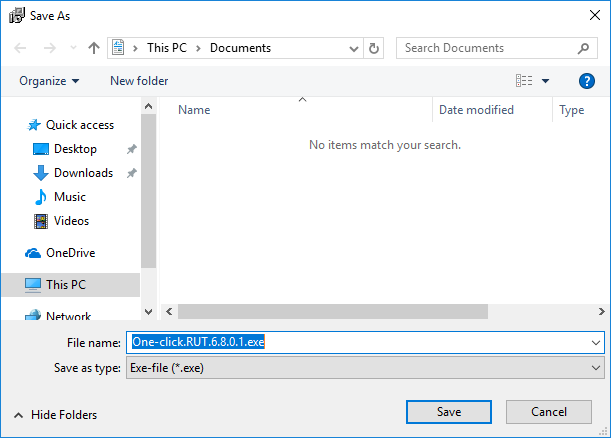611x438 pixels.
Task: Select OneDrive in navigation pane
Action: [x=70, y=253]
